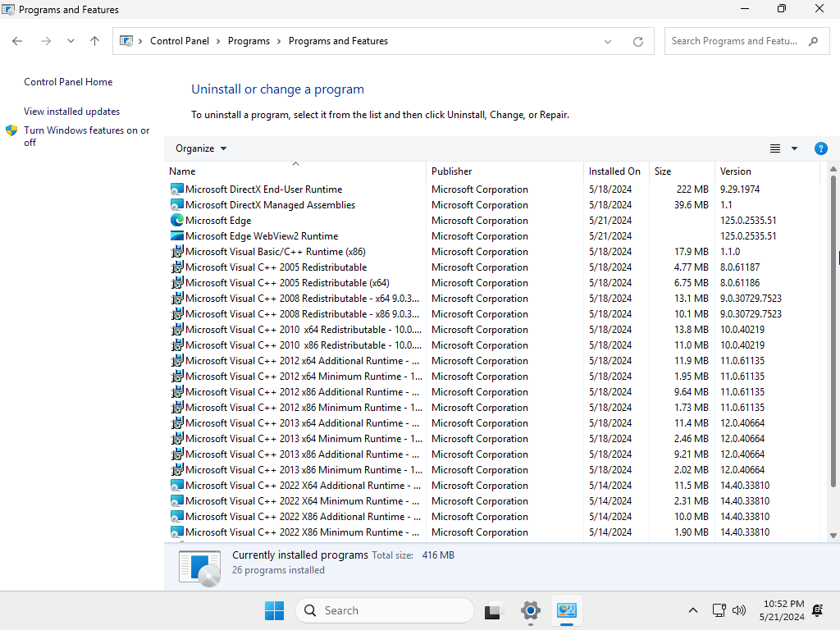Sort by the Name column header
This screenshot has height=630, width=840.
(x=295, y=171)
